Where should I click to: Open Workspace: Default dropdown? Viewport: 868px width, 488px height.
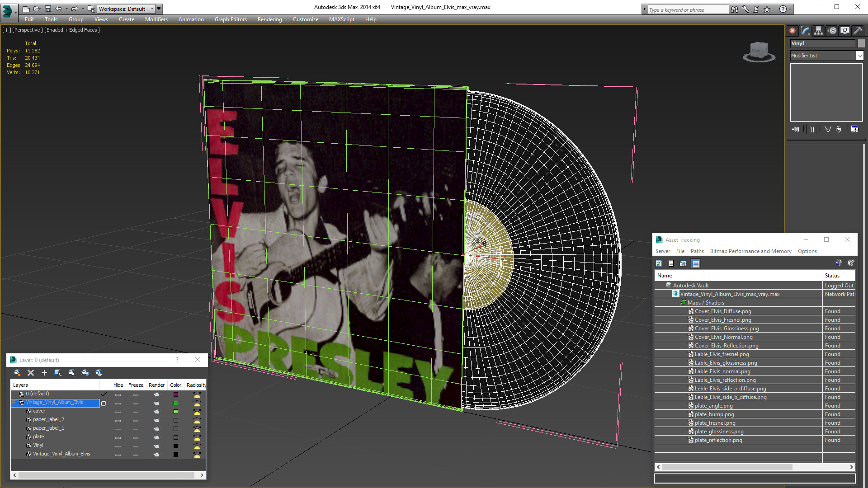pyautogui.click(x=126, y=9)
